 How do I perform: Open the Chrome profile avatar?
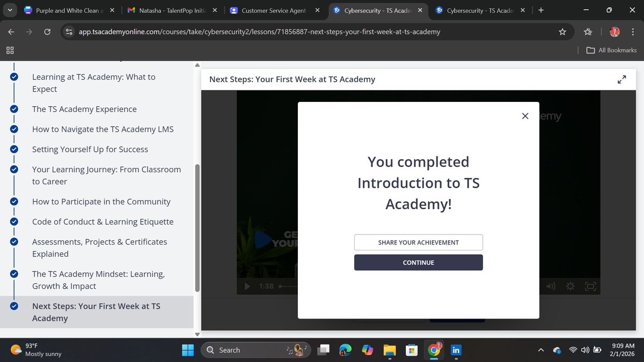tap(615, 32)
